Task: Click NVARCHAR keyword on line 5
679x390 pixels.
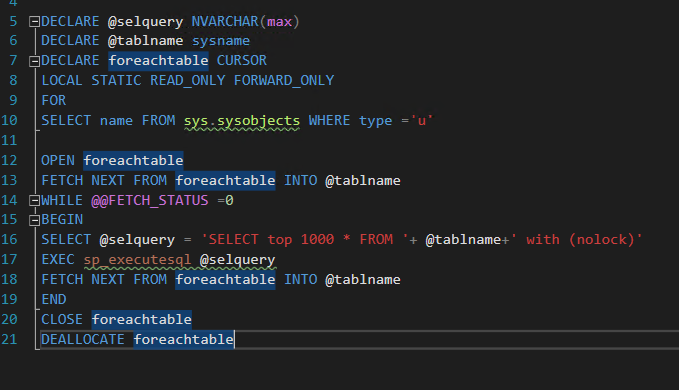Action: [x=225, y=22]
